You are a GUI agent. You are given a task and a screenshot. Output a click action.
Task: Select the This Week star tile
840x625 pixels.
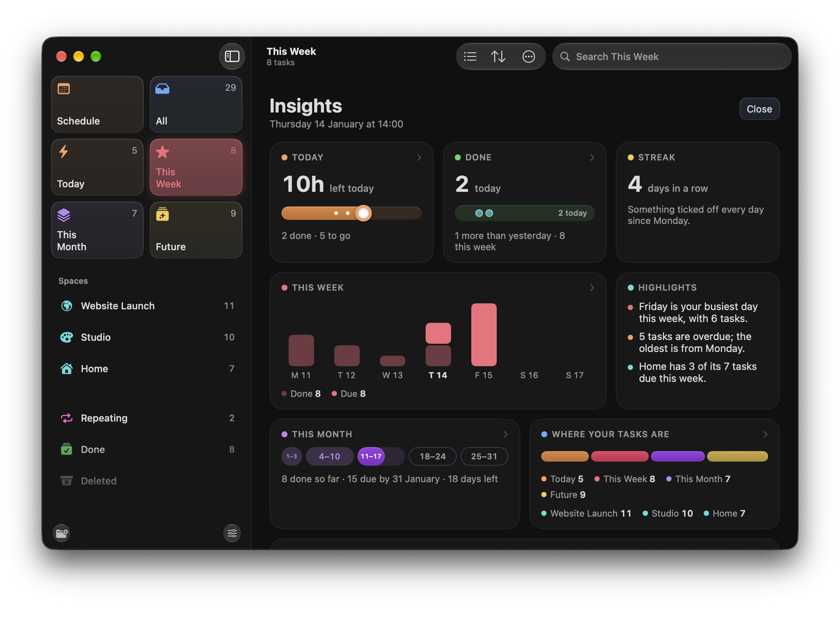[196, 167]
